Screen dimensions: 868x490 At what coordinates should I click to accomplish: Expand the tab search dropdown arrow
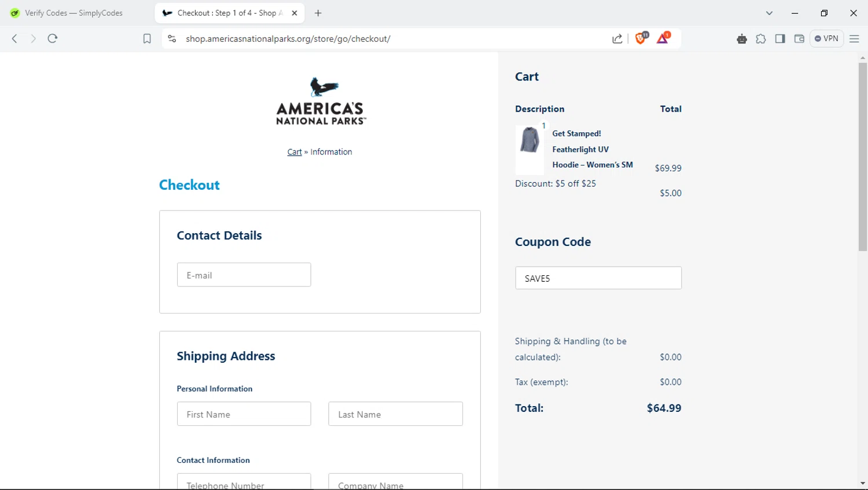(x=769, y=13)
